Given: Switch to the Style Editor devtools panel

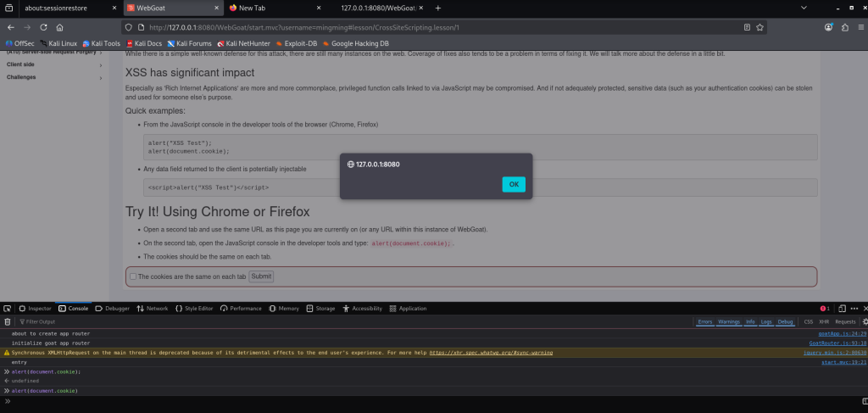Looking at the screenshot, I should click(194, 309).
